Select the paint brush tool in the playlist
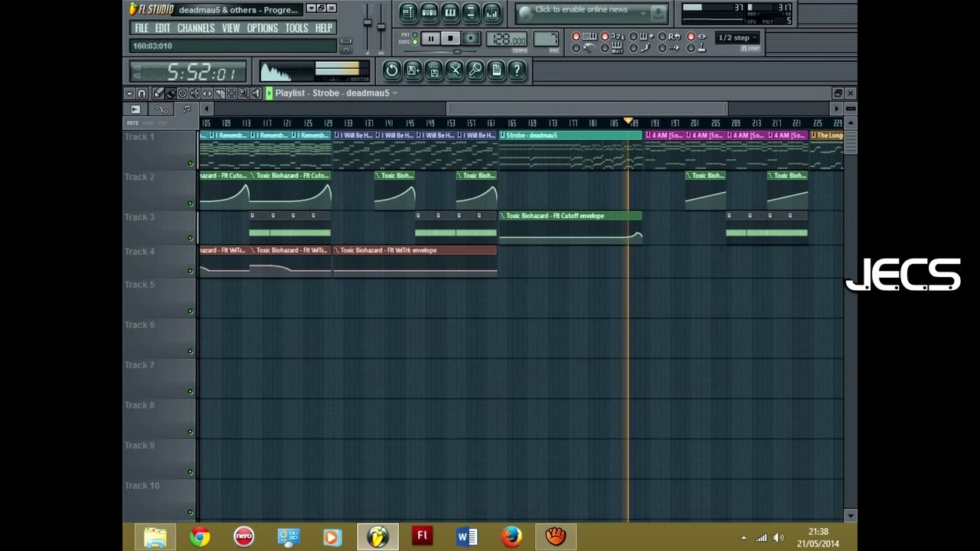 tap(170, 93)
